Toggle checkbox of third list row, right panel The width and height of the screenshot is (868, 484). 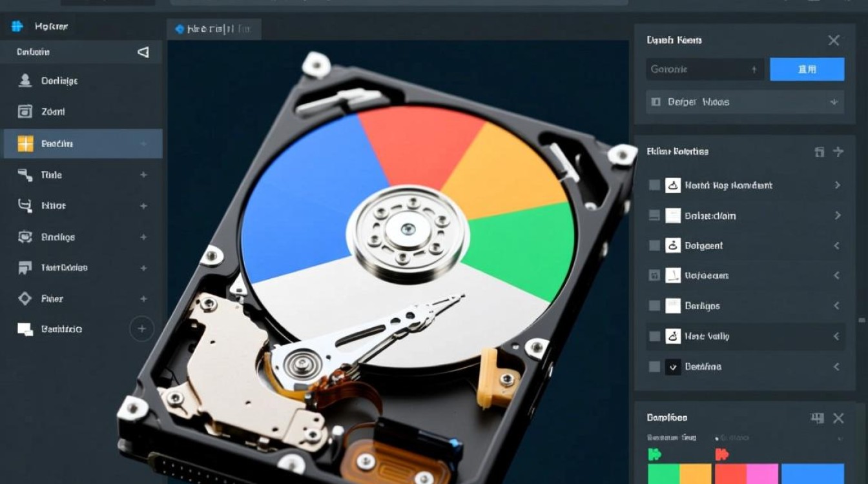654,245
